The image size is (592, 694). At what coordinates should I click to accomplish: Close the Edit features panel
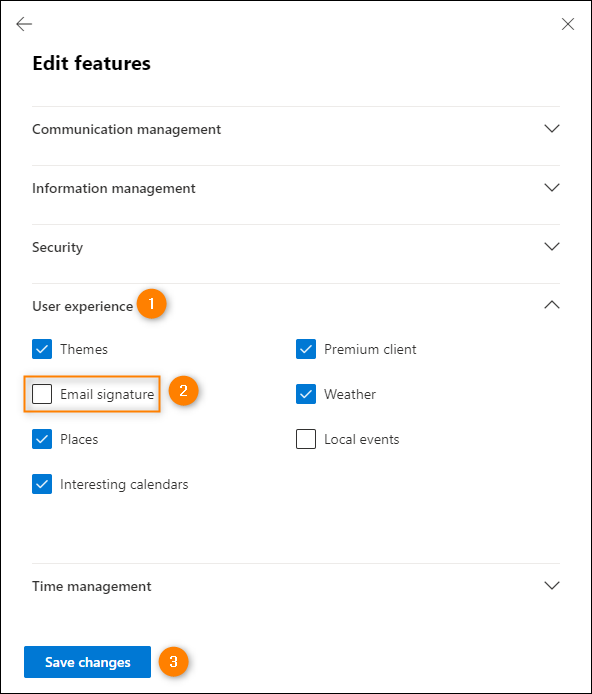pyautogui.click(x=568, y=24)
